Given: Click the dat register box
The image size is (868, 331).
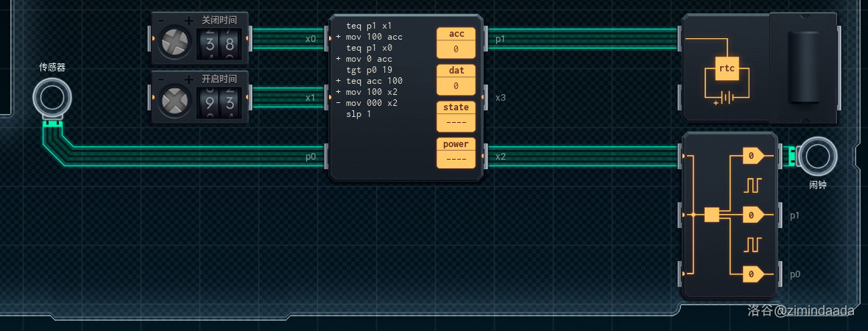Looking at the screenshot, I should (x=456, y=79).
